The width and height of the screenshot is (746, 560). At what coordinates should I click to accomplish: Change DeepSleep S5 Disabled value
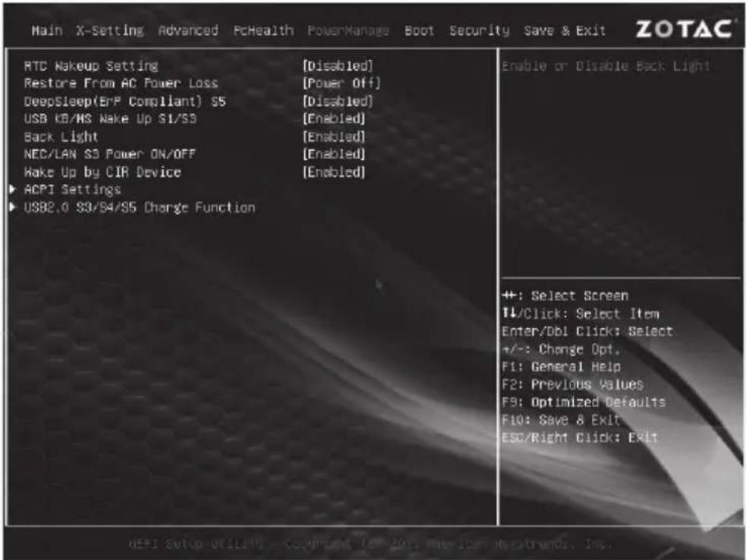point(338,102)
